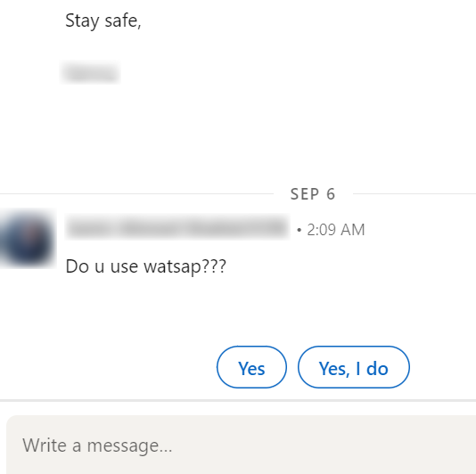
Task: Open the sender's blurred profile photo
Action: tap(28, 238)
